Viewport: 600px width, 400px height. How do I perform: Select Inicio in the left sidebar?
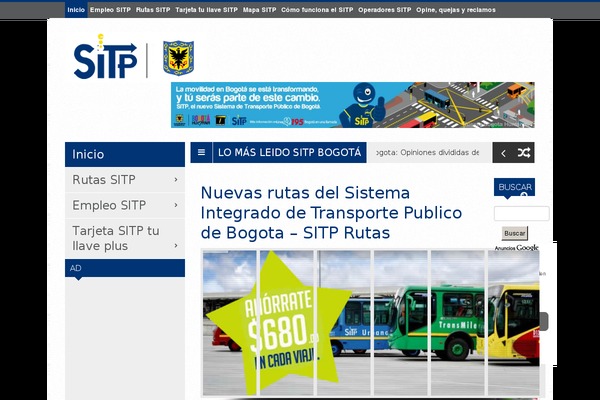click(125, 154)
